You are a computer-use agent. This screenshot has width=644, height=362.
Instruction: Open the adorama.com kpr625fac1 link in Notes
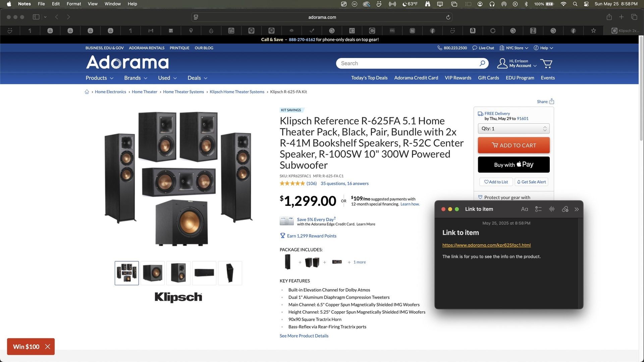pos(486,245)
